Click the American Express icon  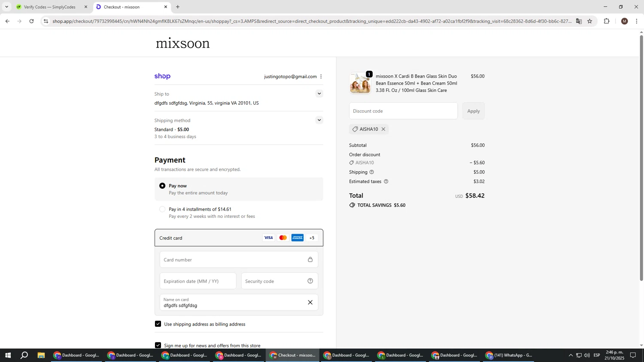298,238
